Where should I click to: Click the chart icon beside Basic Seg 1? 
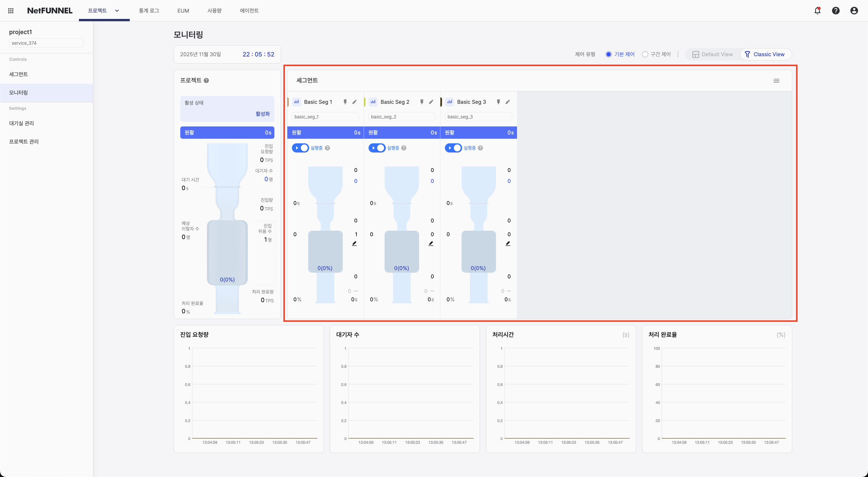296,102
